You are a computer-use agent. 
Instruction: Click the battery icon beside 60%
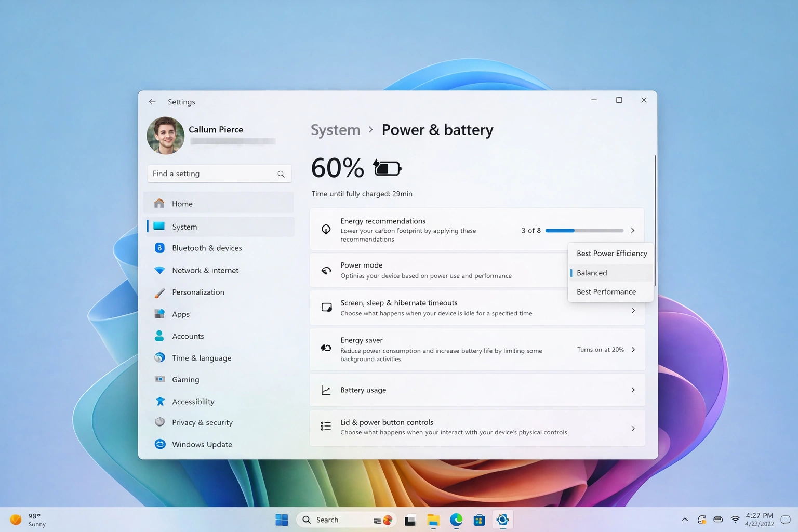pyautogui.click(x=386, y=167)
